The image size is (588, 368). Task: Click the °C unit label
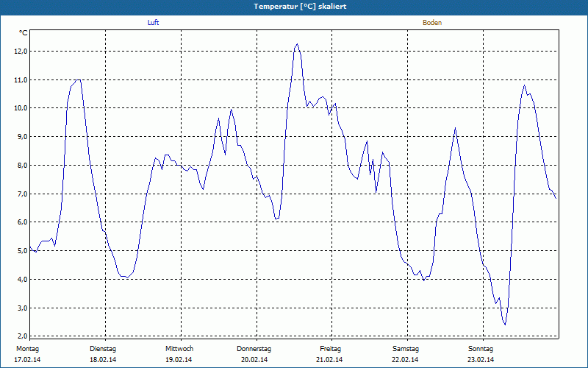click(x=24, y=33)
